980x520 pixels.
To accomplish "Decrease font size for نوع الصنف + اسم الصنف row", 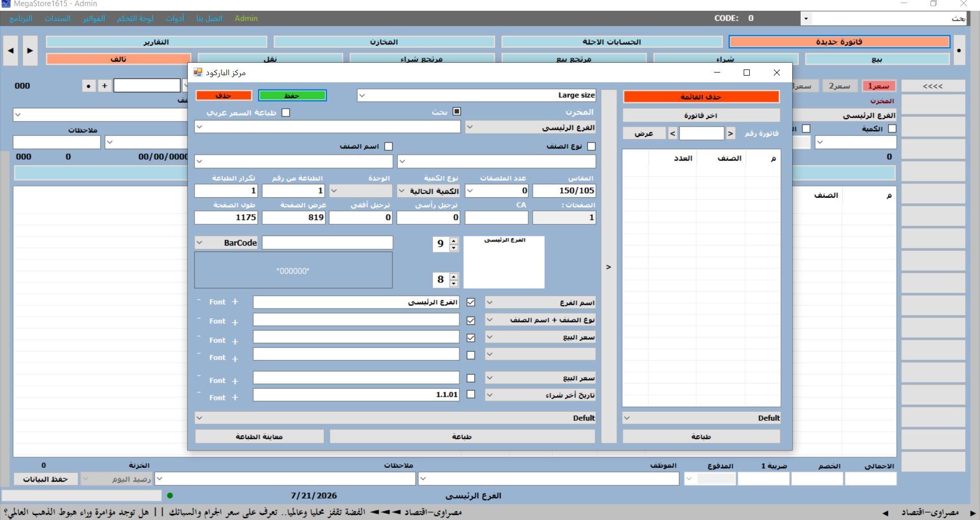I will [x=199, y=319].
